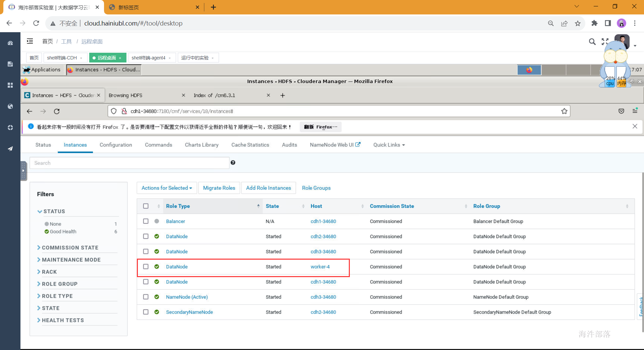Click the Chrome share page icon

[564, 23]
